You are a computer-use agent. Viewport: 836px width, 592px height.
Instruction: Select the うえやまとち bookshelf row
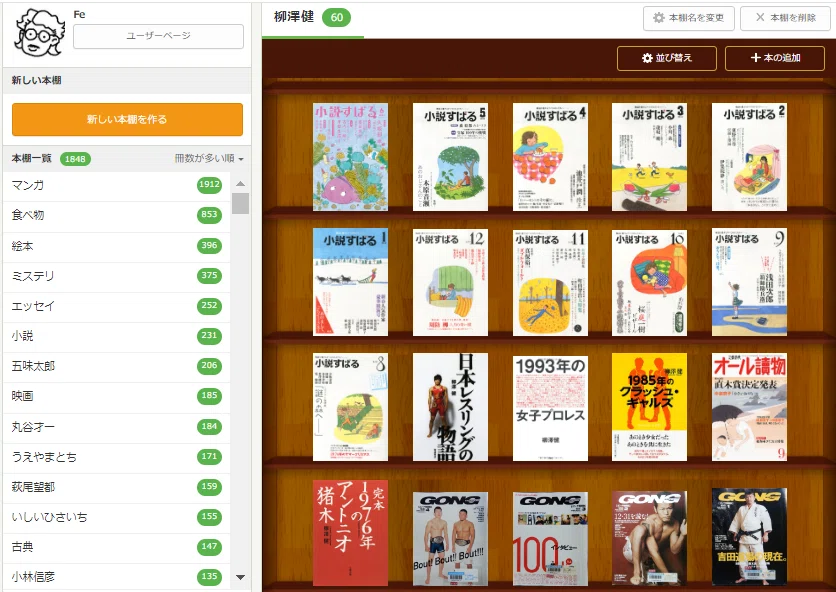point(117,457)
